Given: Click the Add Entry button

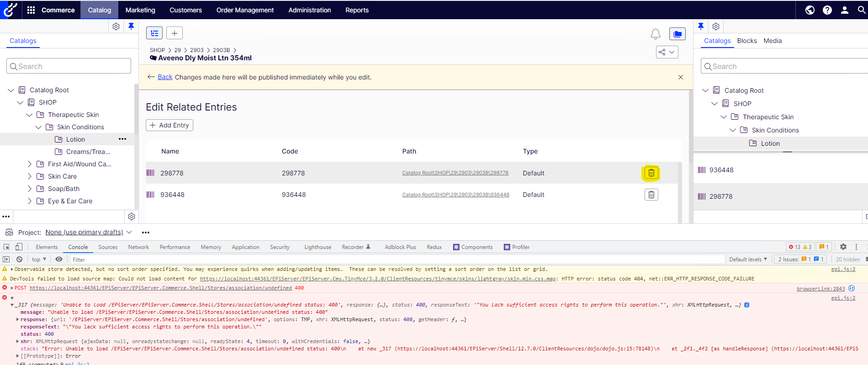Looking at the screenshot, I should (169, 125).
